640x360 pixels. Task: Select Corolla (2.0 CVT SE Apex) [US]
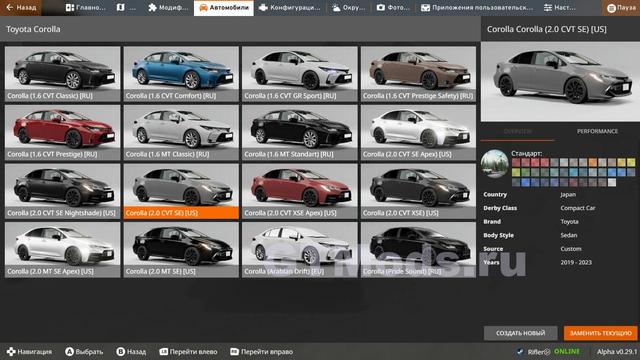coord(418,132)
